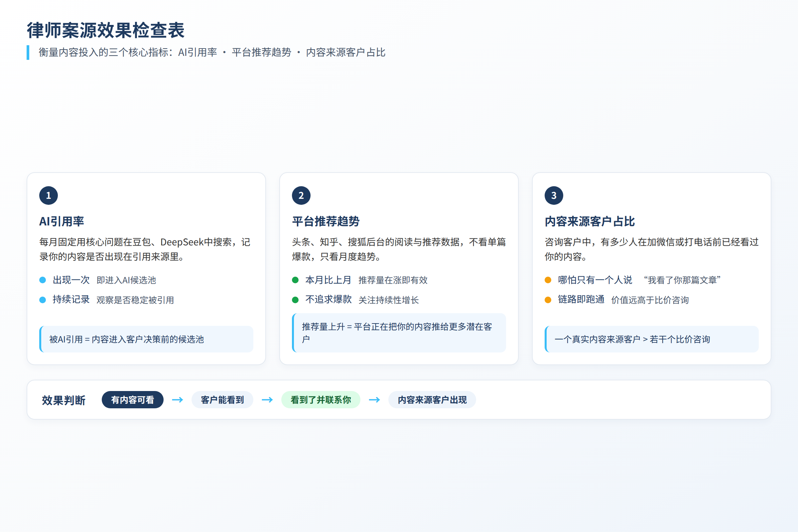Image resolution: width=798 pixels, height=532 pixels.
Task: Click the paragraph starting 咨询客户中
Action: coord(652,249)
